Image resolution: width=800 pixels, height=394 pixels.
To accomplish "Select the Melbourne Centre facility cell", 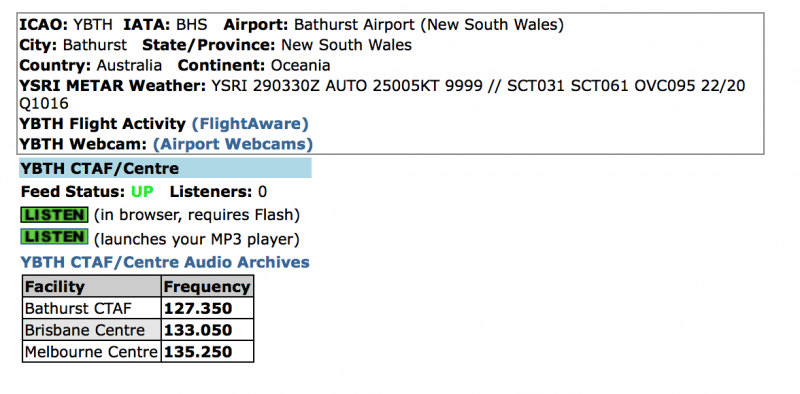I will point(92,352).
